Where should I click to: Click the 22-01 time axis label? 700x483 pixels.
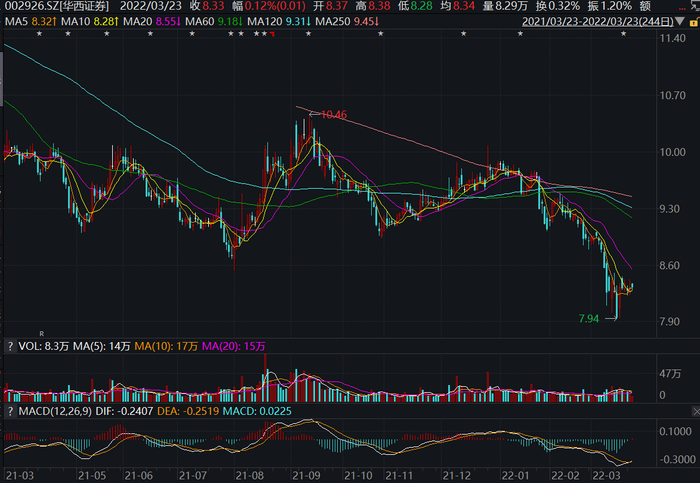[516, 476]
